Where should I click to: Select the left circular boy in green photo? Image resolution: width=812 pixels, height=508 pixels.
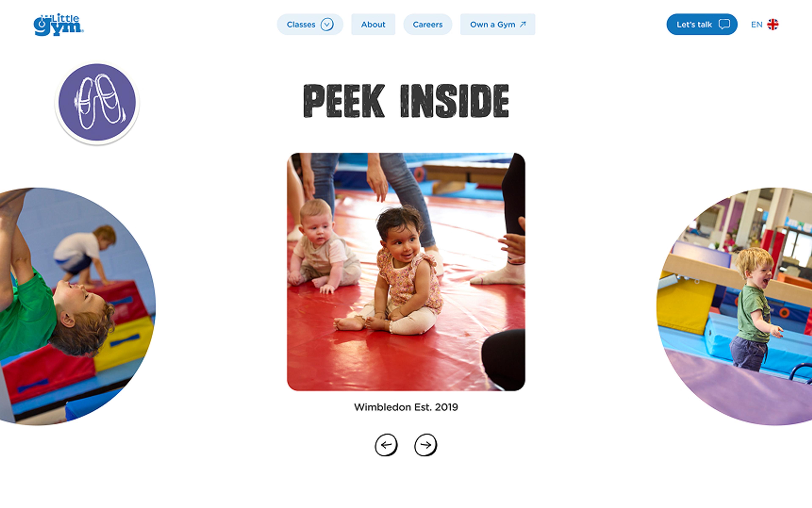pos(78,306)
